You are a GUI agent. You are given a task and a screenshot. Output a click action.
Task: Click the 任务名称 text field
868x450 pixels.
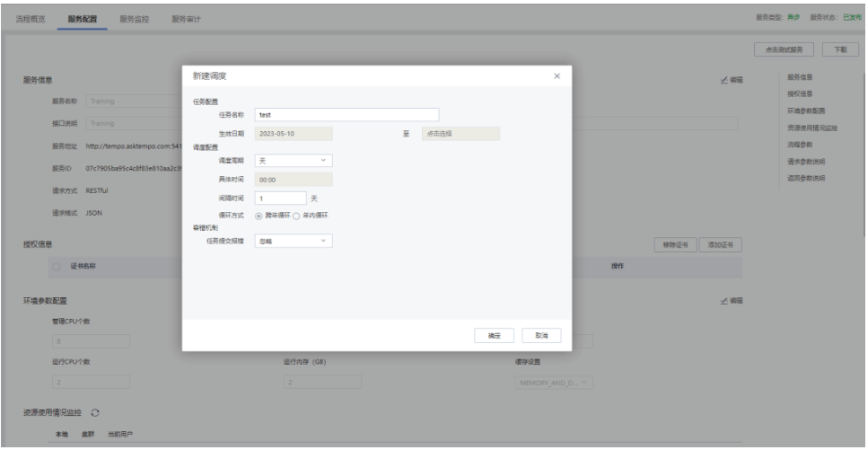[x=346, y=115]
